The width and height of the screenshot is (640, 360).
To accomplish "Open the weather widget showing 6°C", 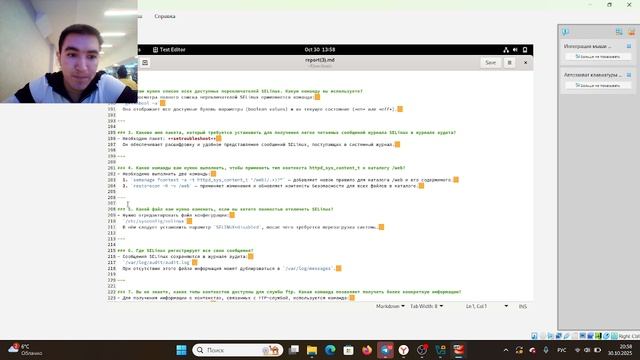I will click(x=24, y=350).
